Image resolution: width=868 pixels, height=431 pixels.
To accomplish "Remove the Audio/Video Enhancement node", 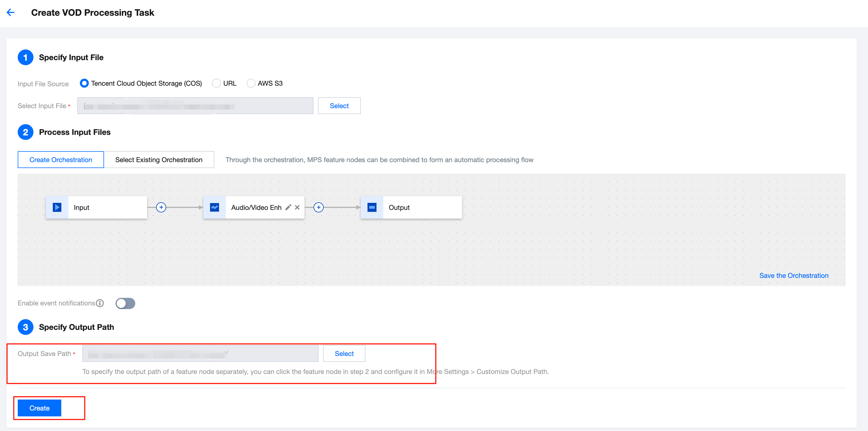I will click(x=297, y=207).
